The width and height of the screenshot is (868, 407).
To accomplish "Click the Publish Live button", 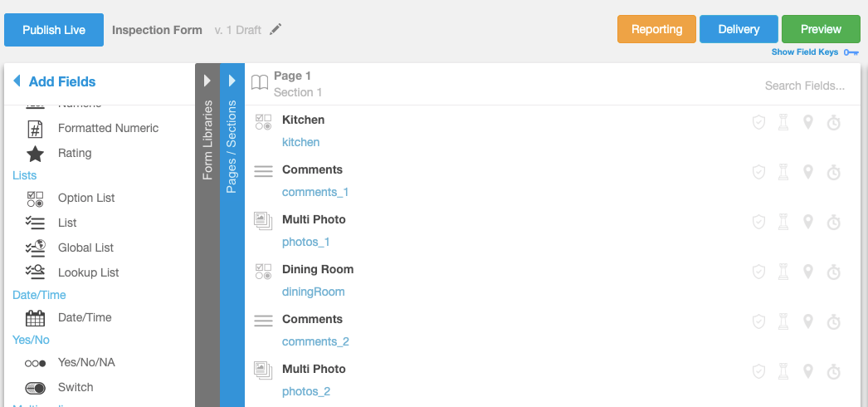I will pyautogui.click(x=54, y=30).
